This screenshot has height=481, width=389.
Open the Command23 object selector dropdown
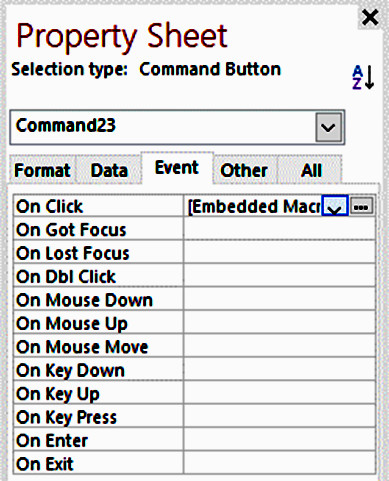pyautogui.click(x=329, y=127)
